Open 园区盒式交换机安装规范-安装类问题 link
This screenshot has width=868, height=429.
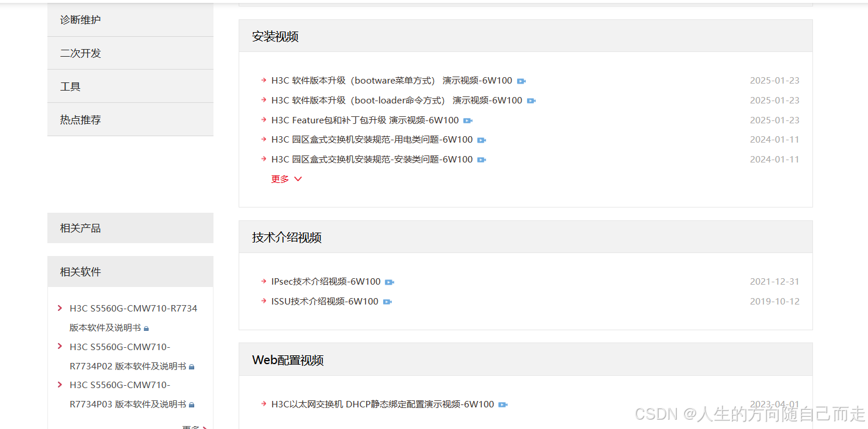tap(372, 160)
